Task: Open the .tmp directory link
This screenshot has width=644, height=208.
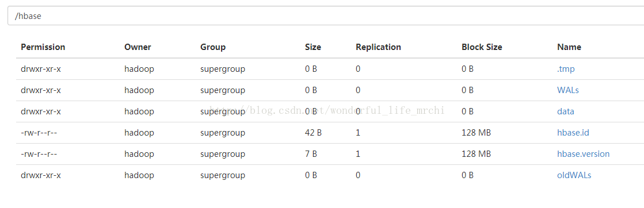Action: point(566,69)
